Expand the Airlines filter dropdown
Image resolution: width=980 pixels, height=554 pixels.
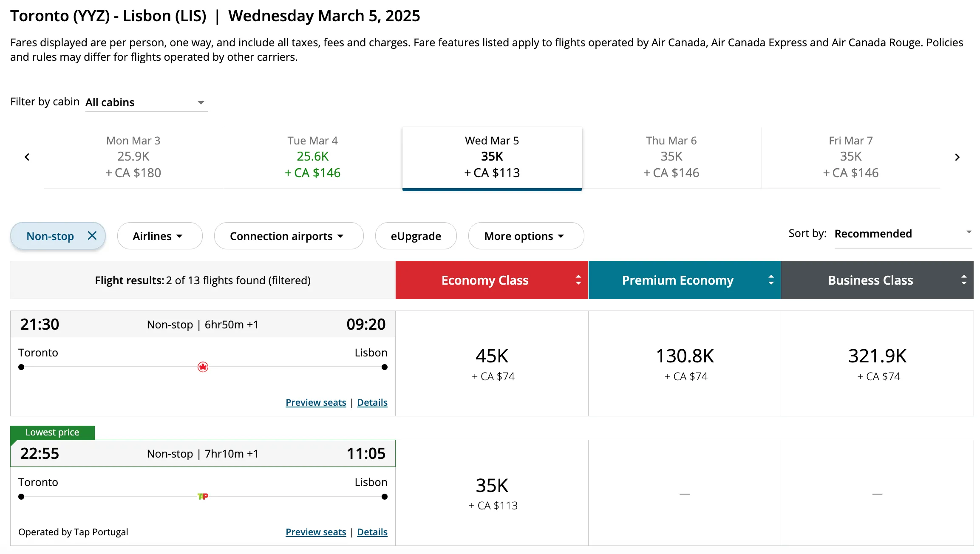160,236
